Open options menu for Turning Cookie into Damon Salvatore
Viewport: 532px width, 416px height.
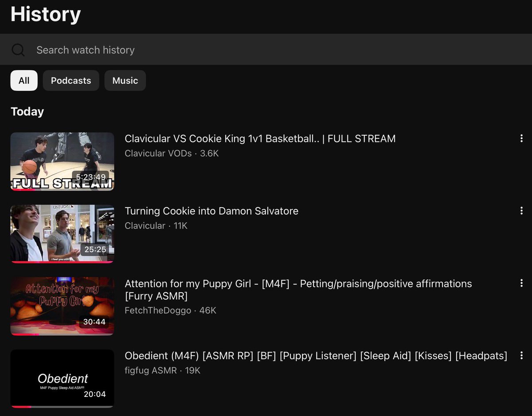point(521,211)
